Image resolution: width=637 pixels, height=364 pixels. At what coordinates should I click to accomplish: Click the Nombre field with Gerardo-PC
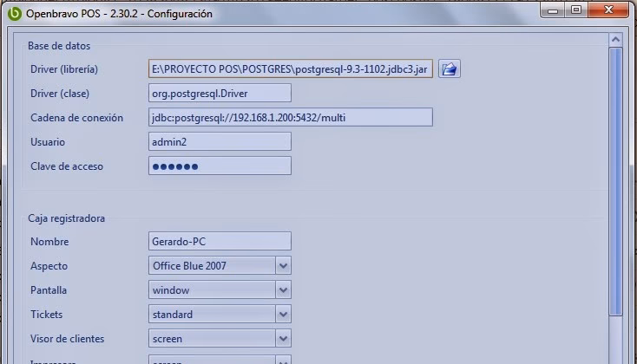coord(220,241)
